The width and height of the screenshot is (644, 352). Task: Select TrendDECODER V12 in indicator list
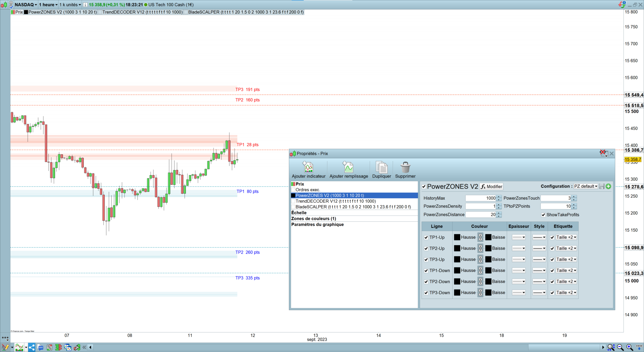pos(336,201)
